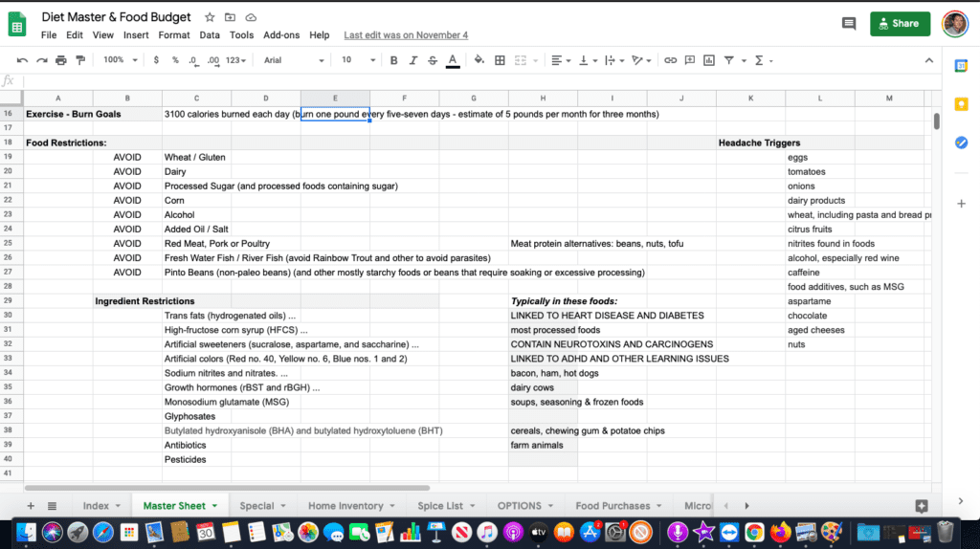Open the vertical align dropdown
The height and width of the screenshot is (549, 980).
588,60
